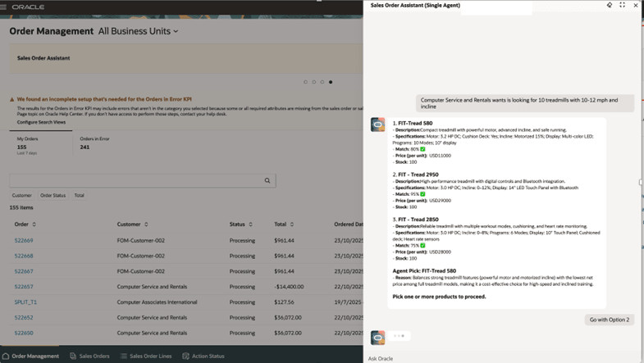Click the search magnifier icon
Screen dimensions: 644x363
point(267,180)
